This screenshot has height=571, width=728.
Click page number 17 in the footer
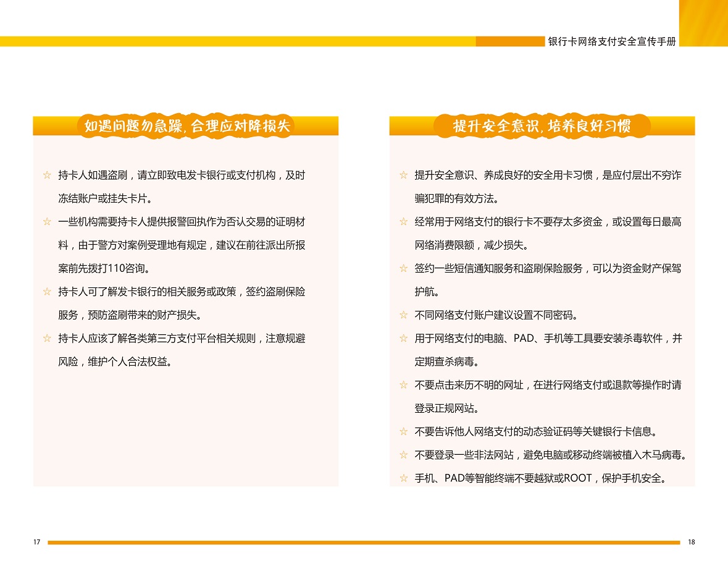(x=37, y=542)
